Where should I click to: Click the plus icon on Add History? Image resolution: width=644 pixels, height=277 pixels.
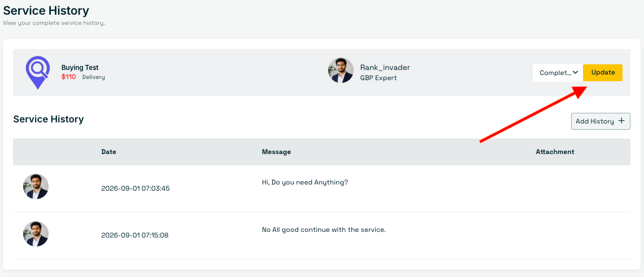pos(621,121)
